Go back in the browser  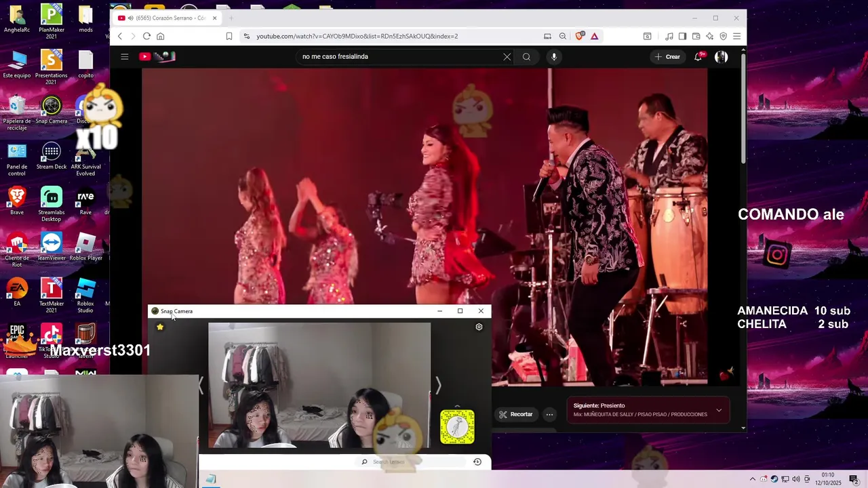pyautogui.click(x=120, y=37)
